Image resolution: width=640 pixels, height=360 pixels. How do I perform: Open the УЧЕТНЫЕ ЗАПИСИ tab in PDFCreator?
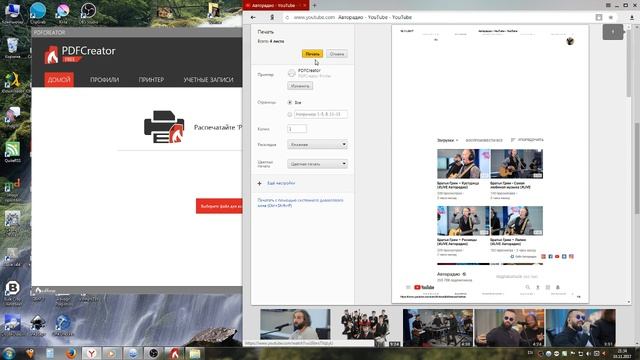[x=208, y=80]
